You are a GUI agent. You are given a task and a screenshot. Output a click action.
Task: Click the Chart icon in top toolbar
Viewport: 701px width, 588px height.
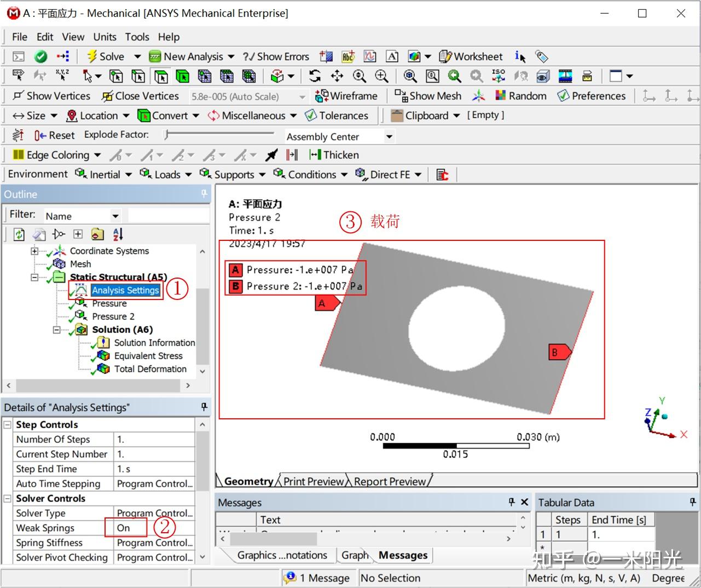tap(370, 56)
